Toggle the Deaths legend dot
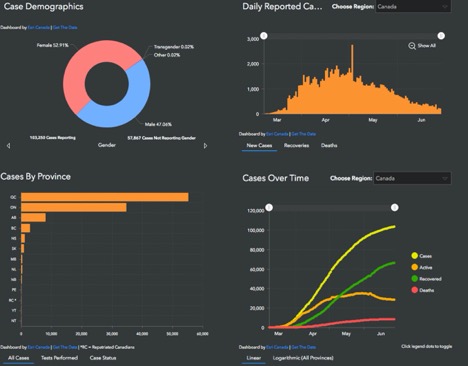This screenshot has width=468, height=366. tap(414, 290)
